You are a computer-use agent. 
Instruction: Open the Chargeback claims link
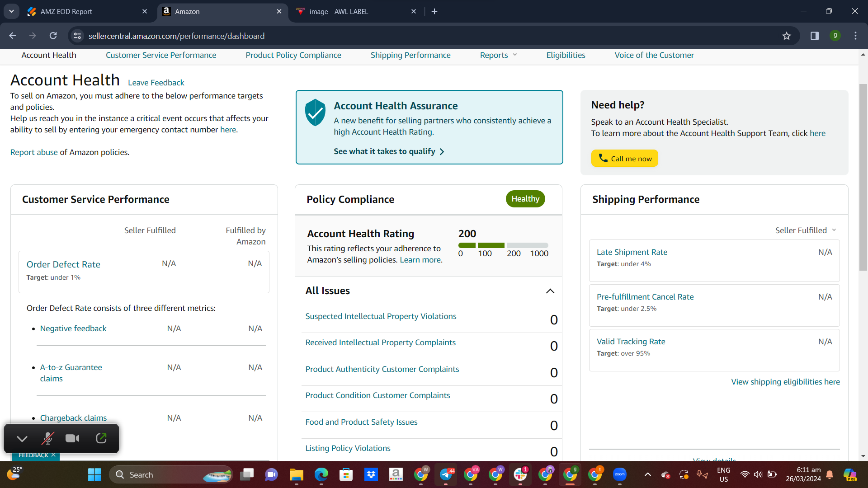(73, 418)
